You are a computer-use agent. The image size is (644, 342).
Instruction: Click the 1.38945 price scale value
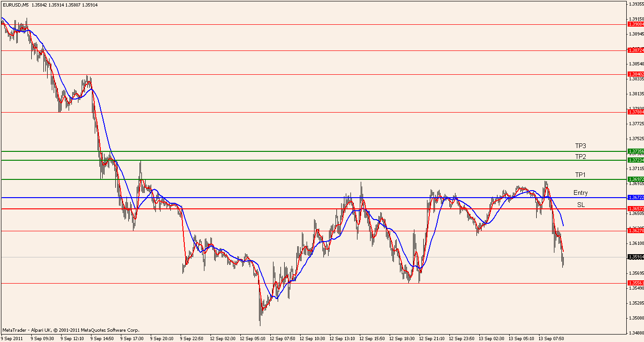click(636, 34)
